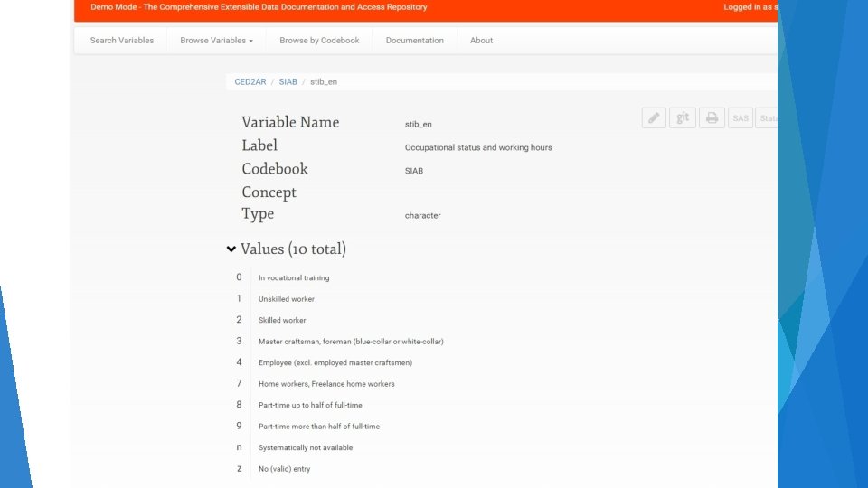This screenshot has width=868, height=488.
Task: Click the stib_en breadcrumb text
Action: [x=324, y=82]
